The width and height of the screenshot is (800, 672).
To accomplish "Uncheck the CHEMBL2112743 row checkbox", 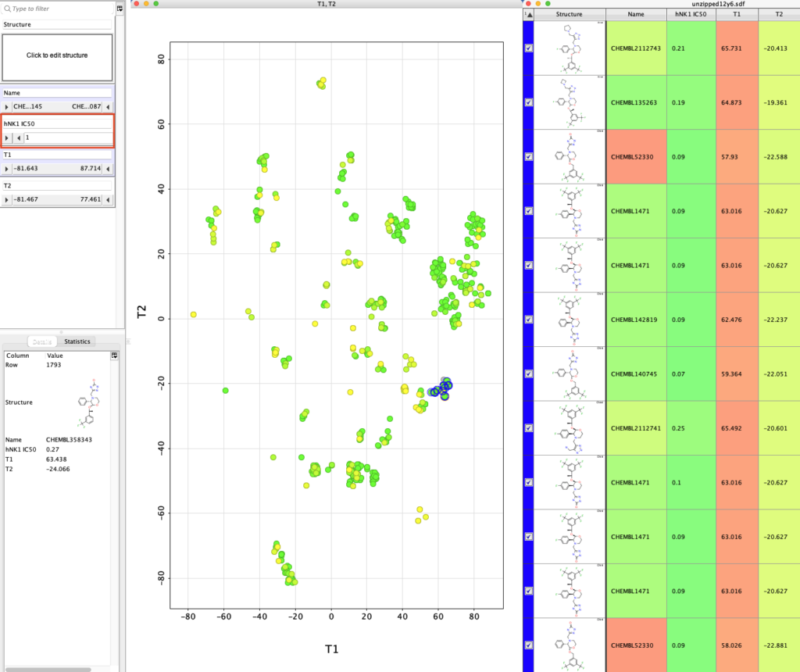I will pos(529,48).
